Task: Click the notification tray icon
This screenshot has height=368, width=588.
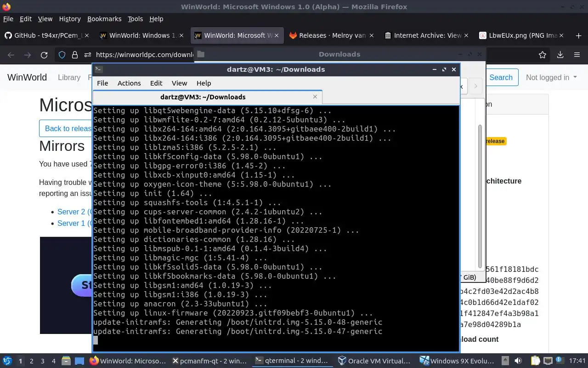Action: coord(560,361)
